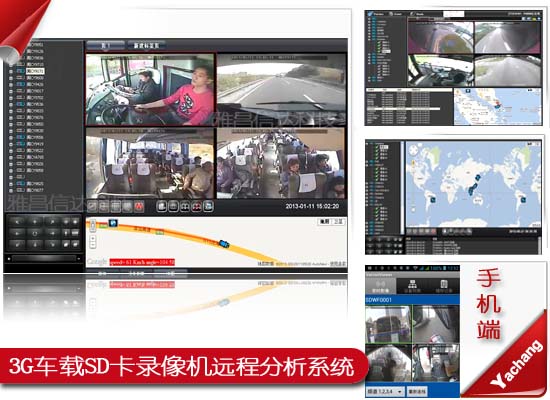The height and width of the screenshot is (400, 550).
Task: Click left arrow of PTZ speed slider
Action: [x=9, y=259]
